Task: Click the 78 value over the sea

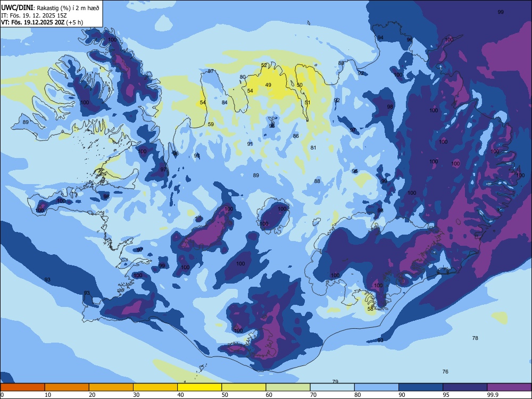Action: pyautogui.click(x=475, y=338)
